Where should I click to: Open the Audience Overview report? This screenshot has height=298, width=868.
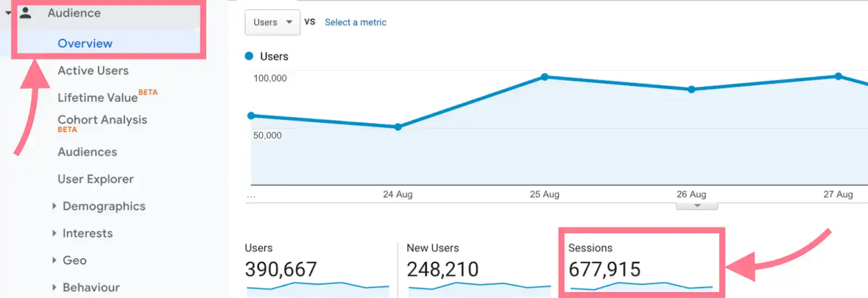85,43
